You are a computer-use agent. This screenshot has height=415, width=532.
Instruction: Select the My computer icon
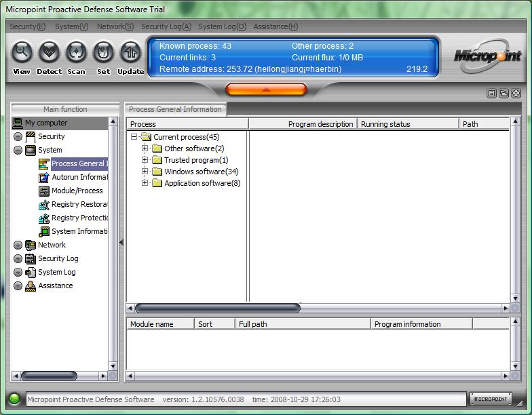tap(18, 123)
